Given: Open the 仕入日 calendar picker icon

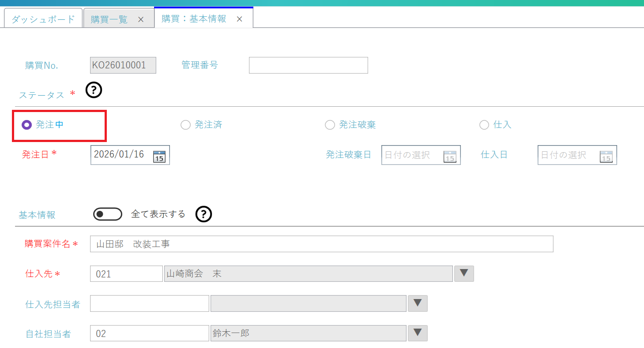Looking at the screenshot, I should 606,156.
